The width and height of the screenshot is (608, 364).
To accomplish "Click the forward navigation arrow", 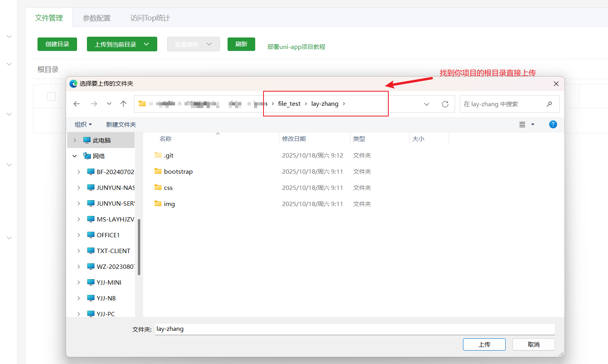I will (94, 103).
